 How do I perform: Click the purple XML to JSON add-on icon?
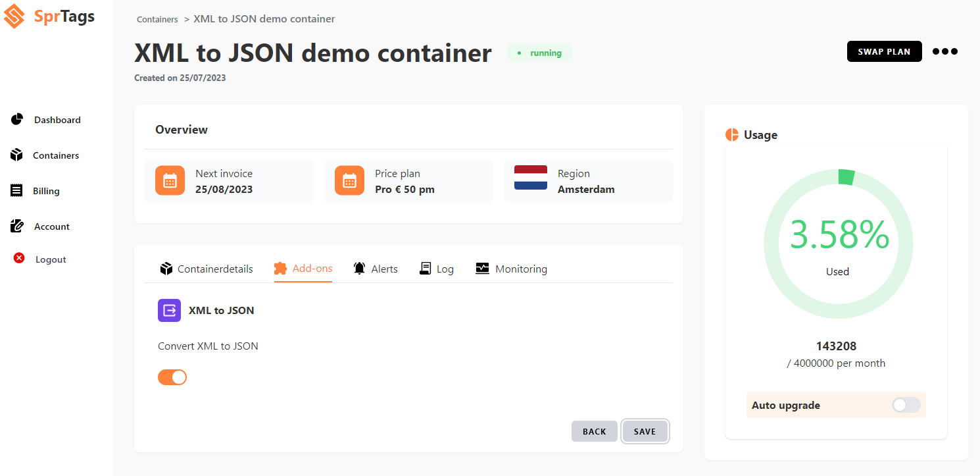(169, 310)
